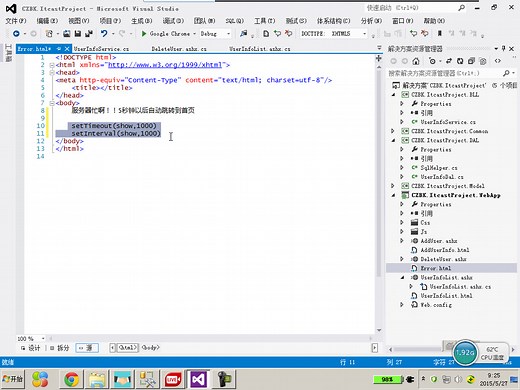This screenshot has width=520, height=390.
Task: Click the Open File toolbar icon
Action: click(67, 34)
